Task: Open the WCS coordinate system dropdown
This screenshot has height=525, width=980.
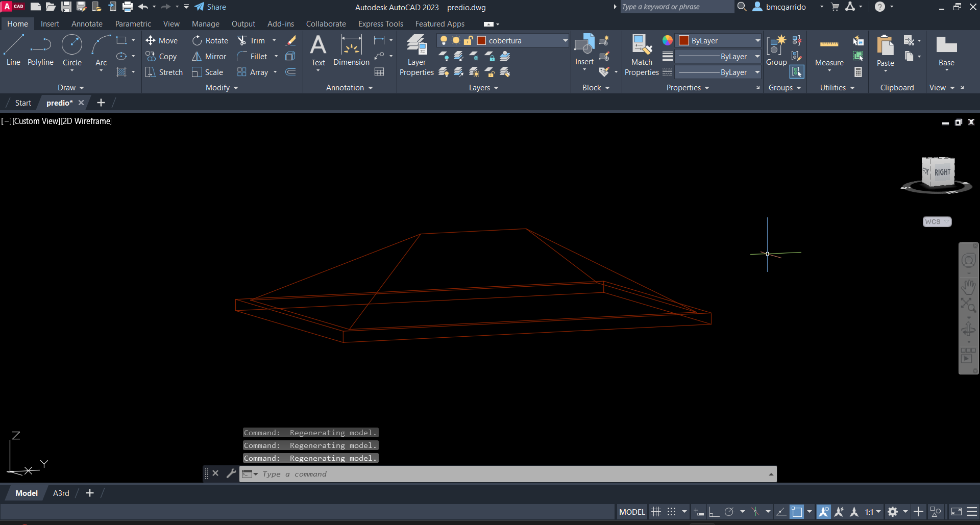Action: (x=937, y=222)
